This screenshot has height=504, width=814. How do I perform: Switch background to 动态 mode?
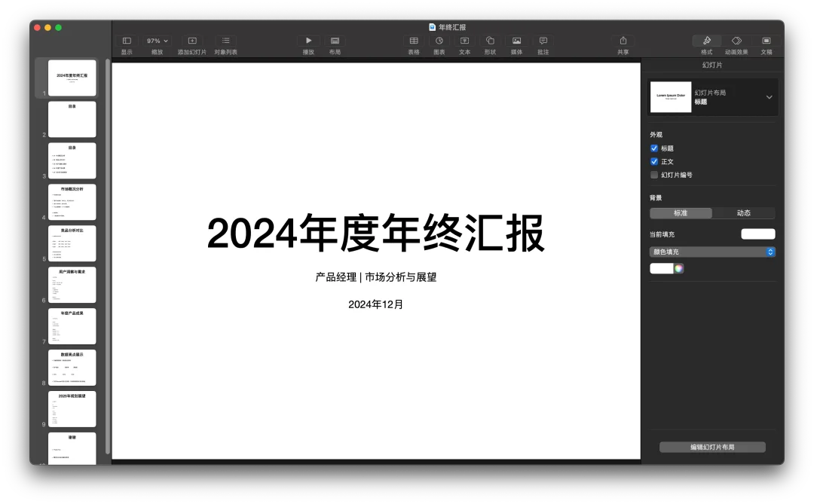[744, 212]
